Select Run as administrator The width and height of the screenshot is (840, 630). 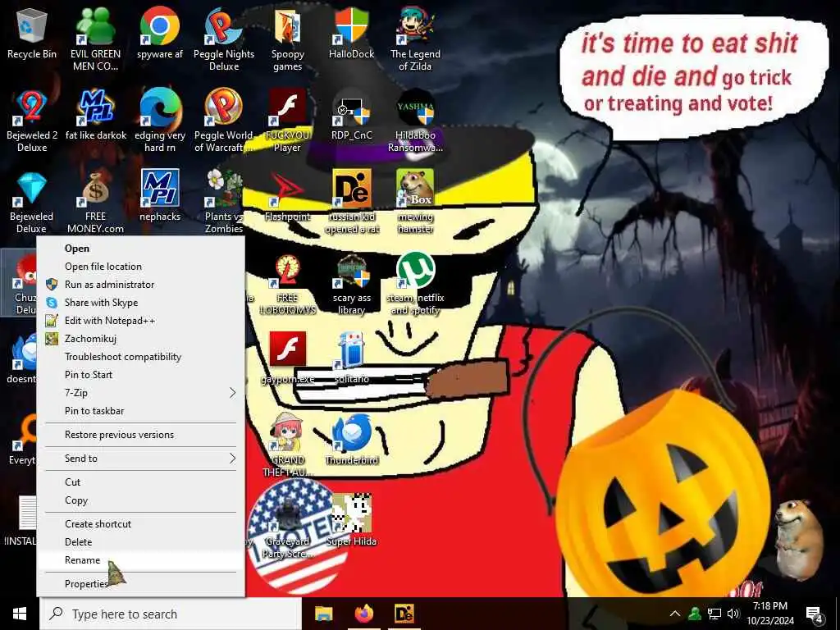click(140, 285)
